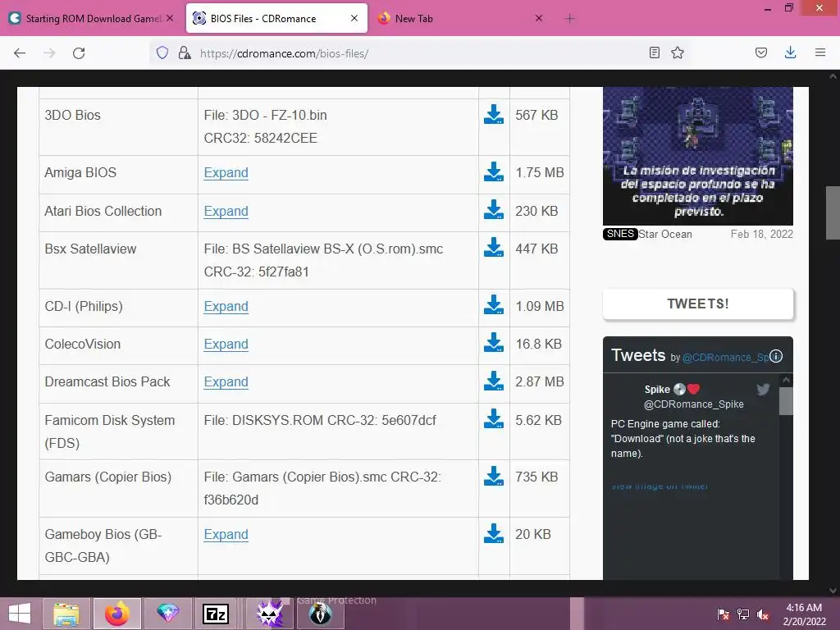Open tracking protection shield icon
The width and height of the screenshot is (840, 630).
162,52
